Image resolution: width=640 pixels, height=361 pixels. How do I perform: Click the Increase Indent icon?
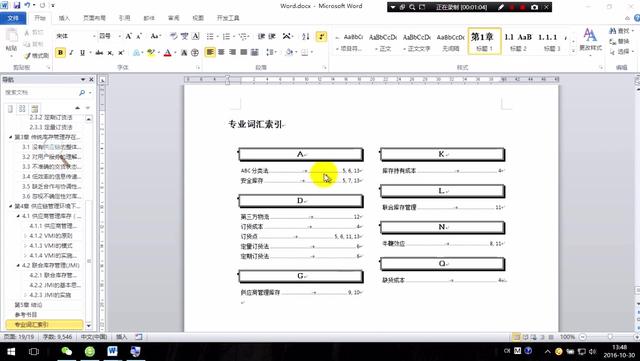point(272,36)
